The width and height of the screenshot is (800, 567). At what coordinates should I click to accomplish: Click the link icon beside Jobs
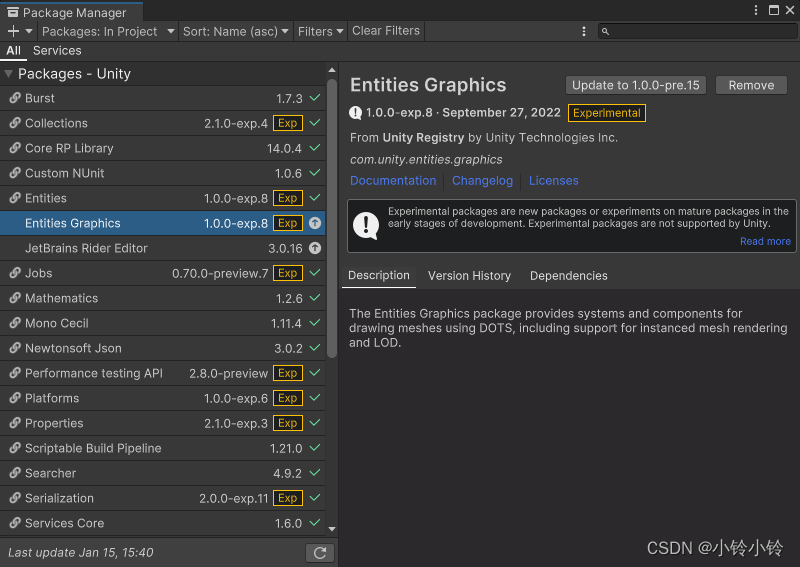pos(15,273)
